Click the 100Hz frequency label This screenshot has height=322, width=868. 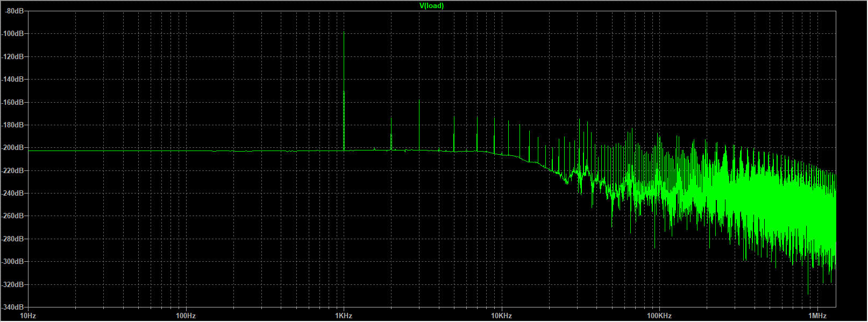(x=186, y=316)
